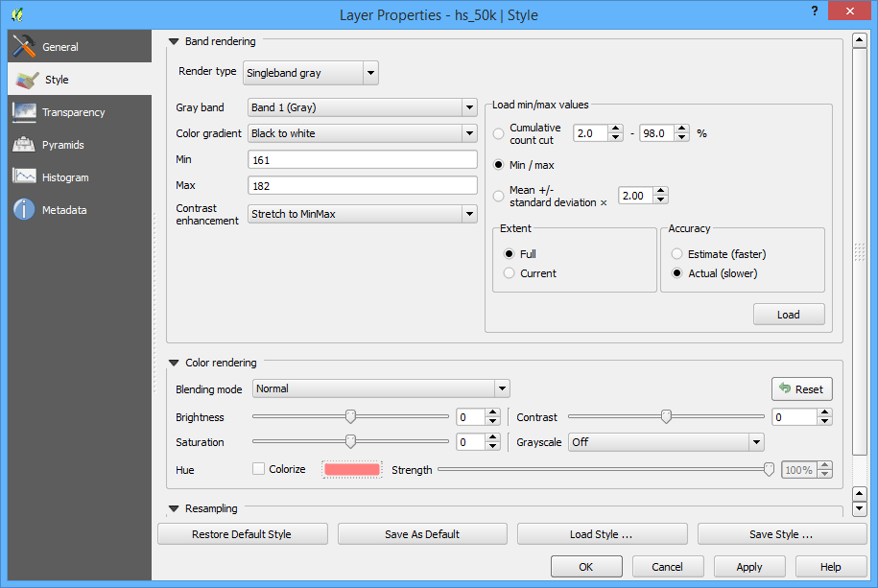Click the scrollbar down arrow at bottom

click(x=860, y=508)
